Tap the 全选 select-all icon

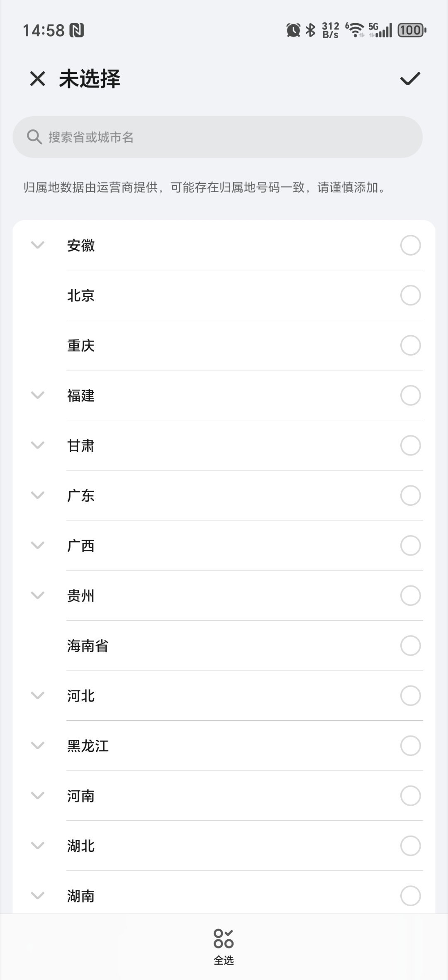click(224, 939)
